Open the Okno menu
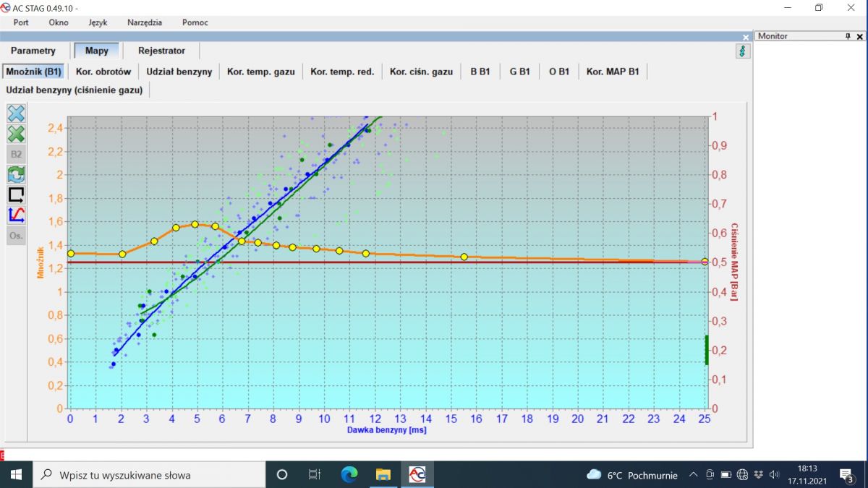This screenshot has height=488, width=868. click(x=59, y=22)
